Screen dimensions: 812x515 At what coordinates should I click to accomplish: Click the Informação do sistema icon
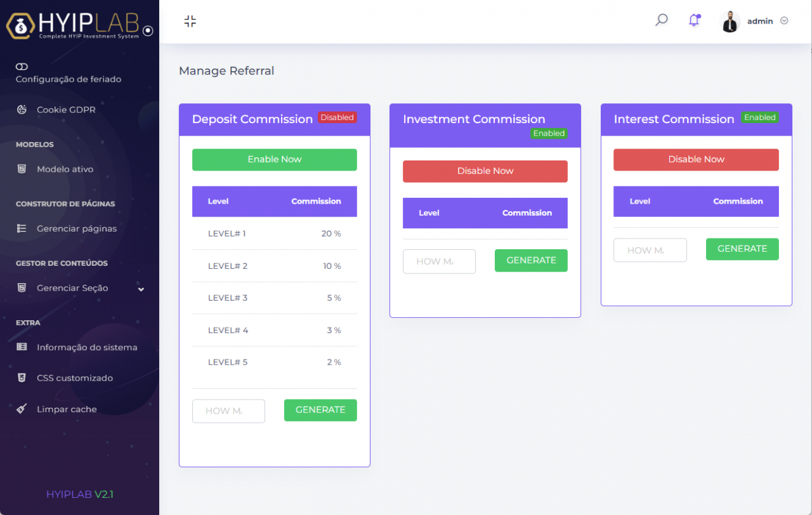tap(22, 347)
